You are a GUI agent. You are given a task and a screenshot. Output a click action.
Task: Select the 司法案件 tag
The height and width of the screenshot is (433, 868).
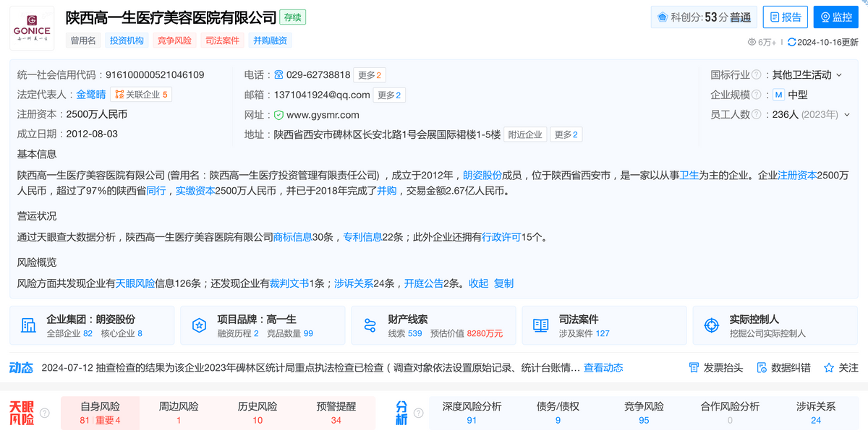222,40
